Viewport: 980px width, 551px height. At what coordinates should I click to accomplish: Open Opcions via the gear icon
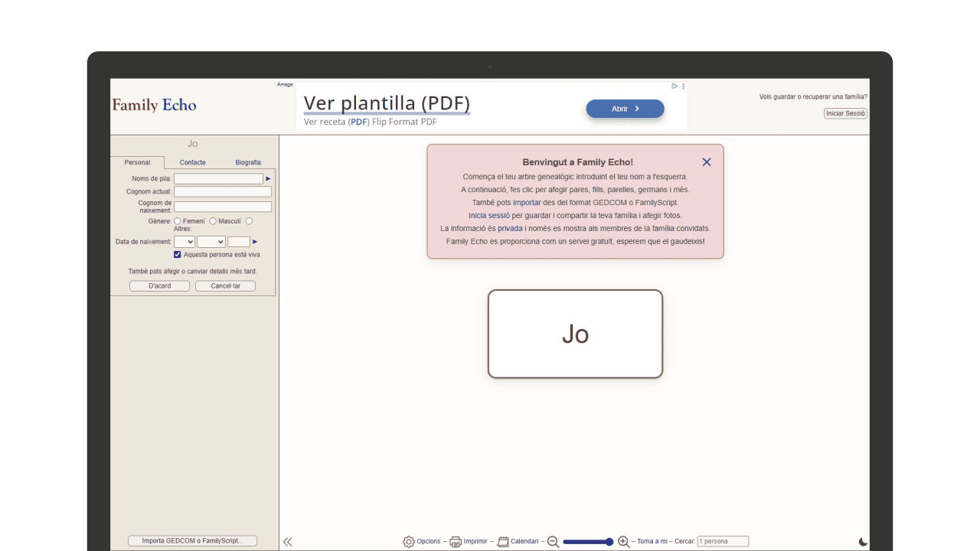409,542
